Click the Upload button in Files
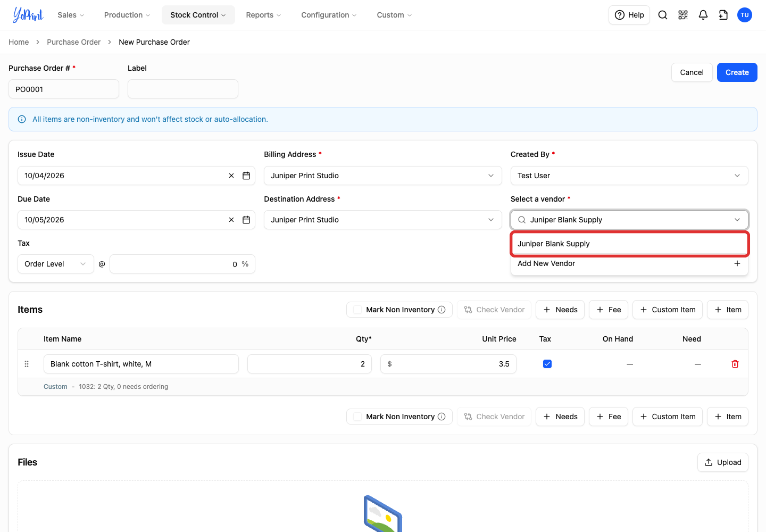766x532 pixels. tap(723, 462)
